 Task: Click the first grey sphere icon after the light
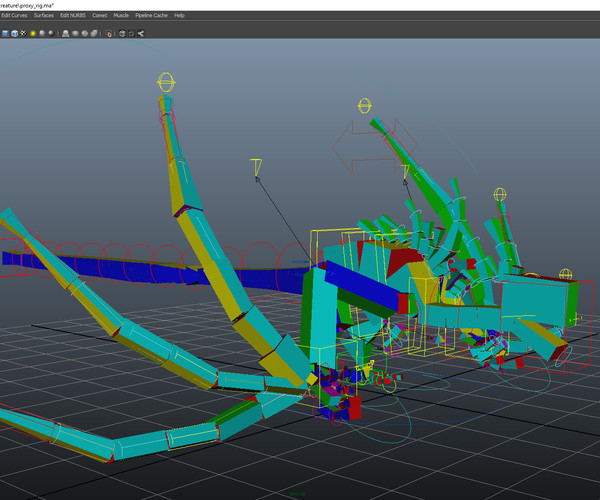pyautogui.click(x=41, y=33)
